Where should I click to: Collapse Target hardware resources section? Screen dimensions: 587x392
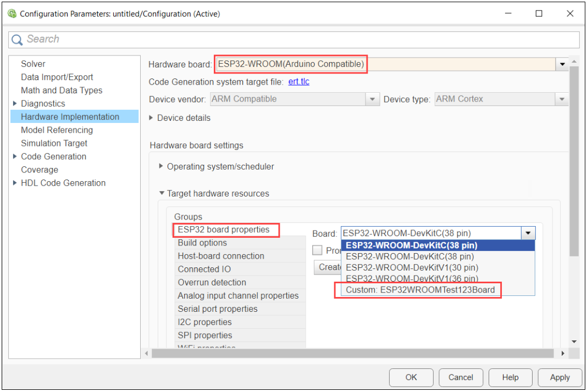click(161, 193)
